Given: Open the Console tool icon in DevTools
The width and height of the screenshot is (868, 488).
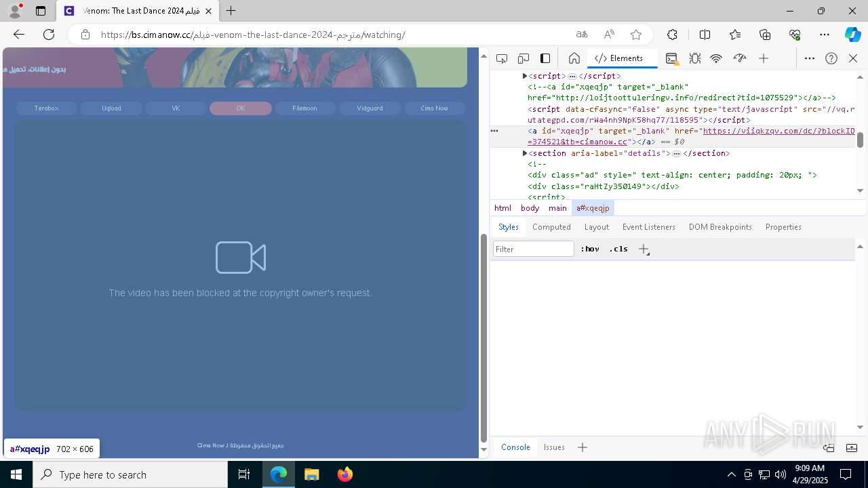Looking at the screenshot, I should click(672, 58).
